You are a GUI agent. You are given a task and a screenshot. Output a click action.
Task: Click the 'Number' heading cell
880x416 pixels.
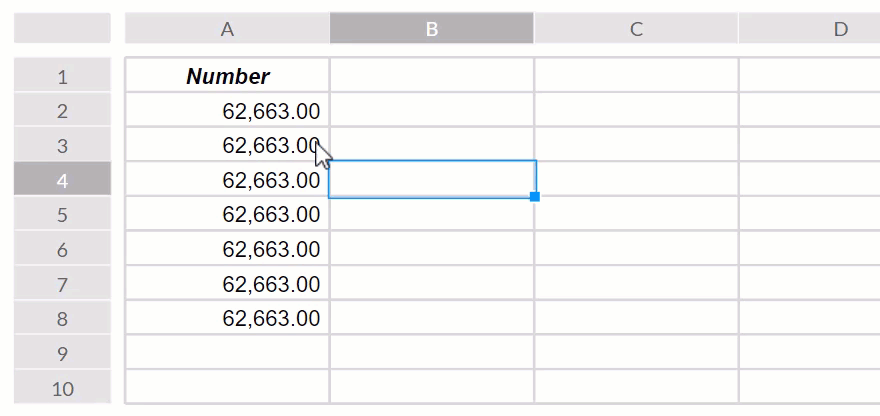[x=227, y=76]
